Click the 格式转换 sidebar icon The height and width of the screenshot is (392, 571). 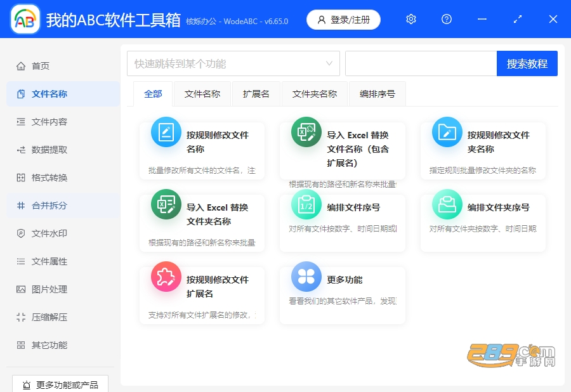tap(21, 178)
